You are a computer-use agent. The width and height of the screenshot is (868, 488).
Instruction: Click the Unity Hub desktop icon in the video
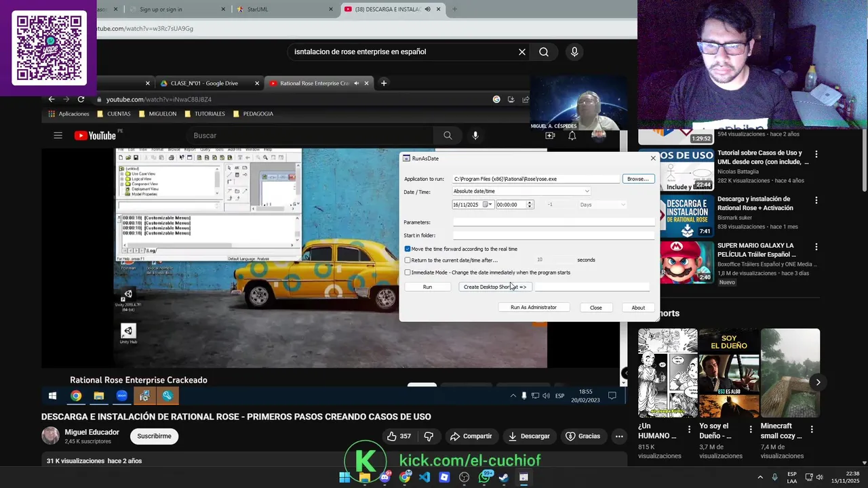(x=128, y=333)
